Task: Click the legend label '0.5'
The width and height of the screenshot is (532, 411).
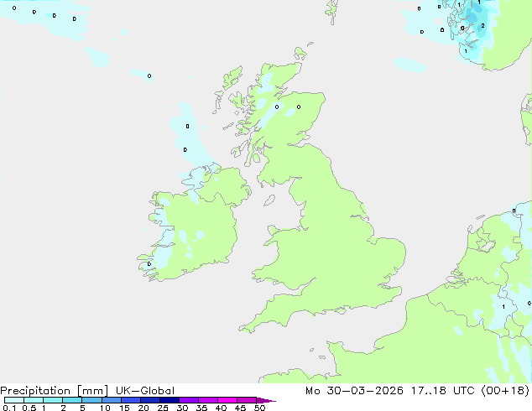Action: point(29,408)
